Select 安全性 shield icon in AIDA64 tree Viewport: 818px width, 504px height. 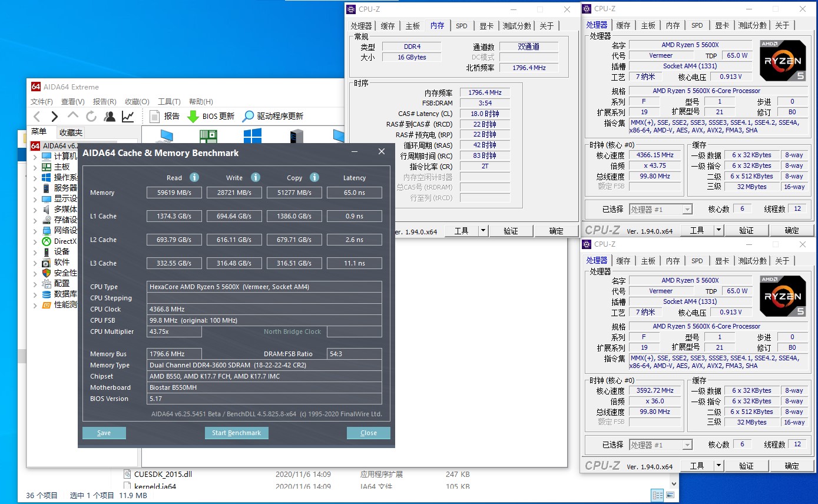tap(47, 273)
